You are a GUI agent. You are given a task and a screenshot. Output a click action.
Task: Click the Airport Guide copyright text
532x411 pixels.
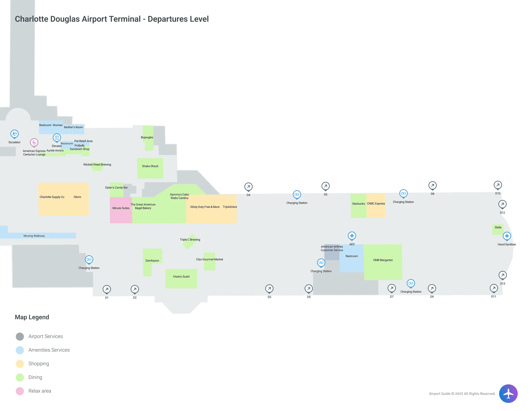pos(462,394)
